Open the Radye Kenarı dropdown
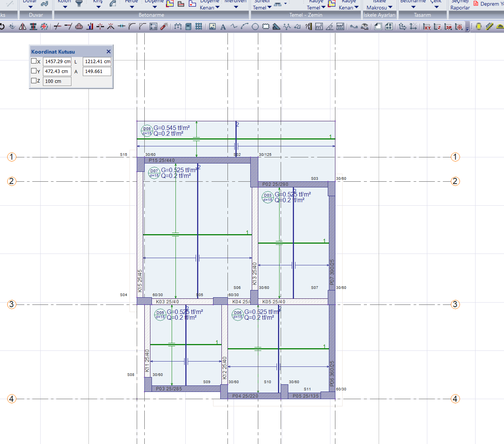The image size is (504, 444). click(357, 7)
